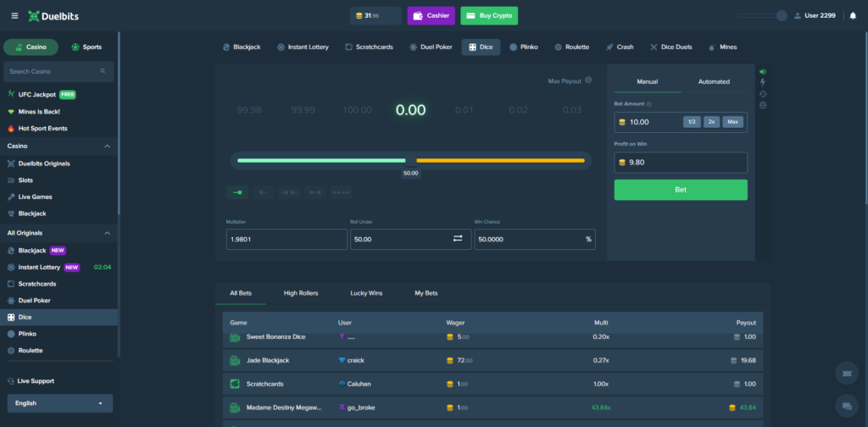The image size is (868, 427).
Task: Click the dice roll slider handle
Action: pos(411,161)
